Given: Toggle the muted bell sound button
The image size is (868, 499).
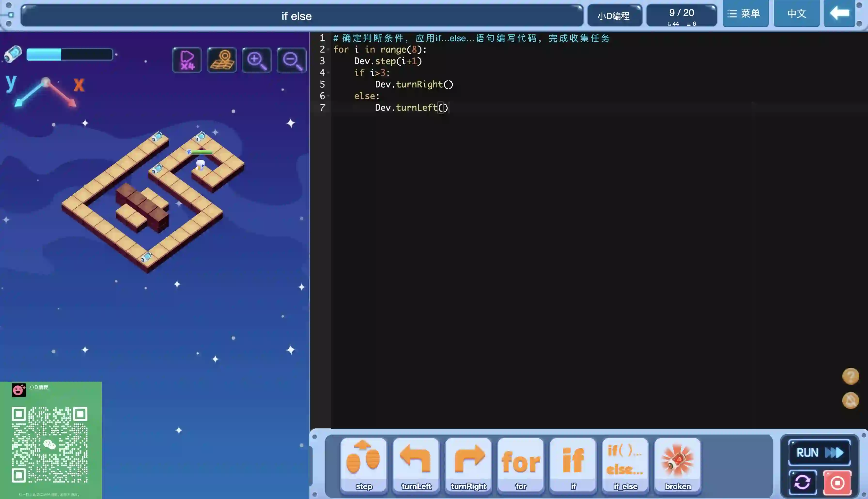Looking at the screenshot, I should [x=851, y=400].
